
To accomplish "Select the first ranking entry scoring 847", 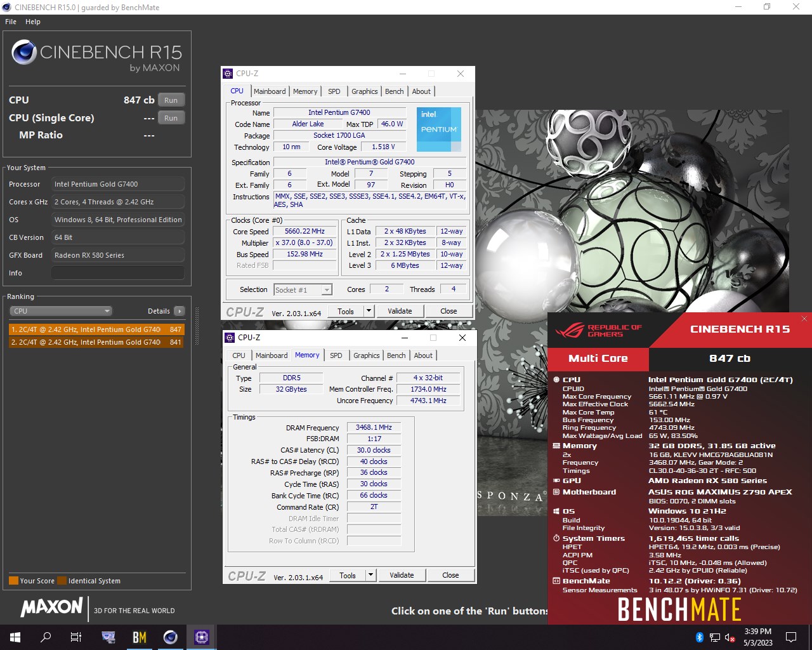I will [96, 329].
